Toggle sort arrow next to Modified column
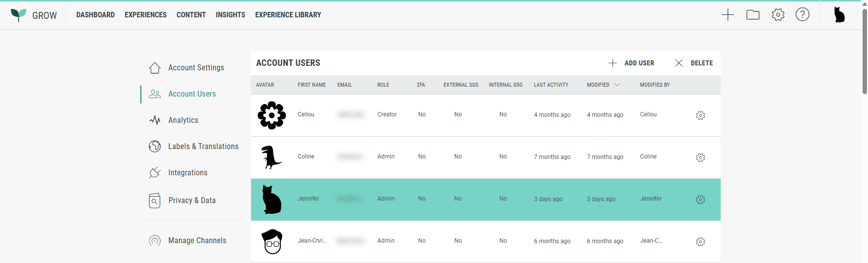This screenshot has height=263, width=868. click(617, 85)
